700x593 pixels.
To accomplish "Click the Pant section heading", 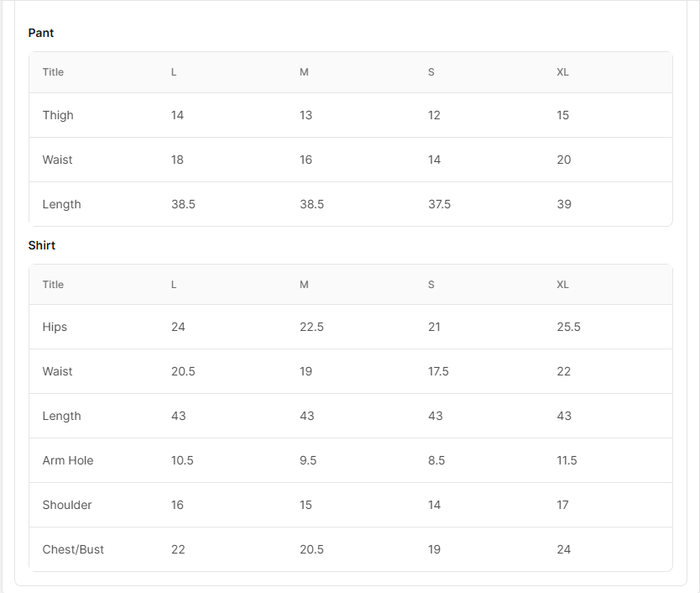I will coord(40,33).
